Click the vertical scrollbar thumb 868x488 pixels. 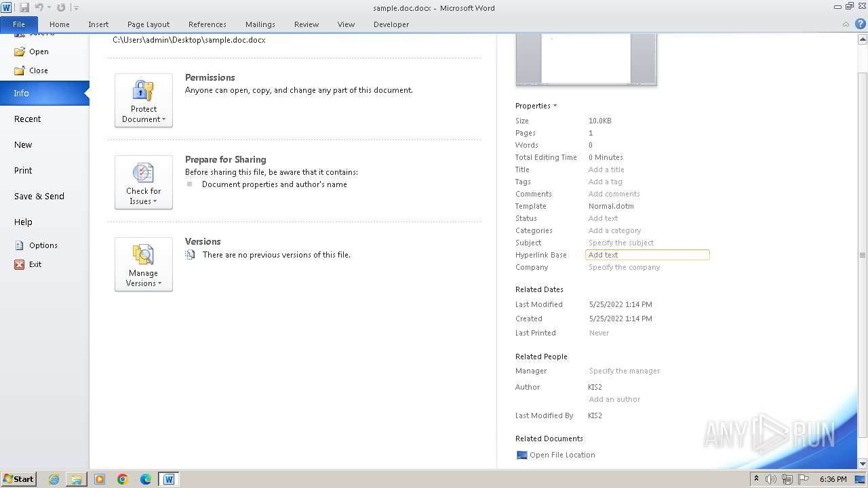862,255
